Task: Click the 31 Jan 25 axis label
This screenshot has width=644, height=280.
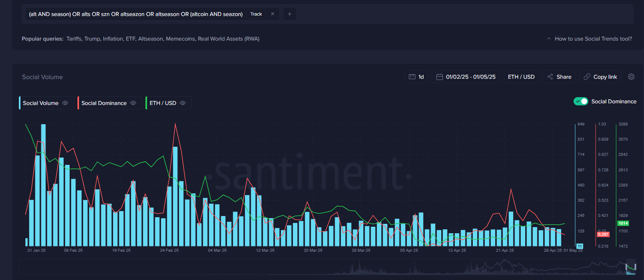Action: click(36, 250)
